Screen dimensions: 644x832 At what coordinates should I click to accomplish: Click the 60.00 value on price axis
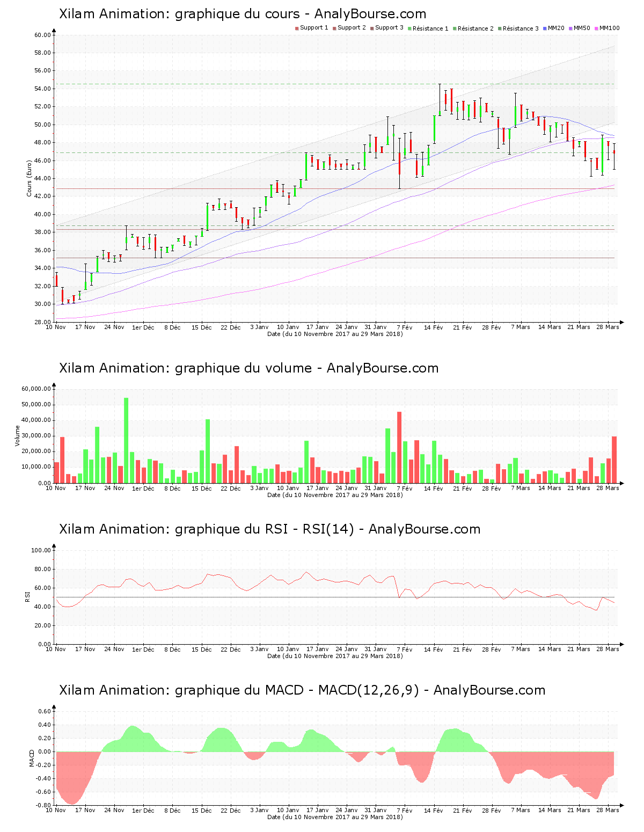[42, 35]
